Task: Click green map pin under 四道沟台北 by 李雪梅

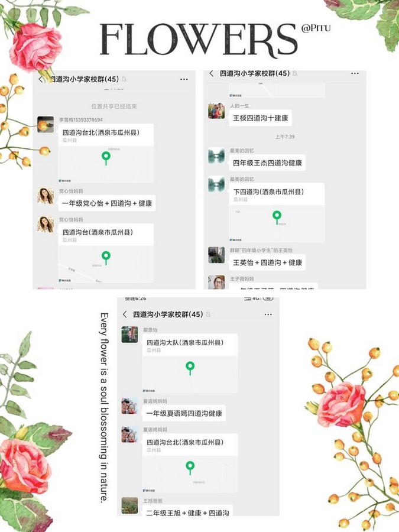Action: [106, 158]
